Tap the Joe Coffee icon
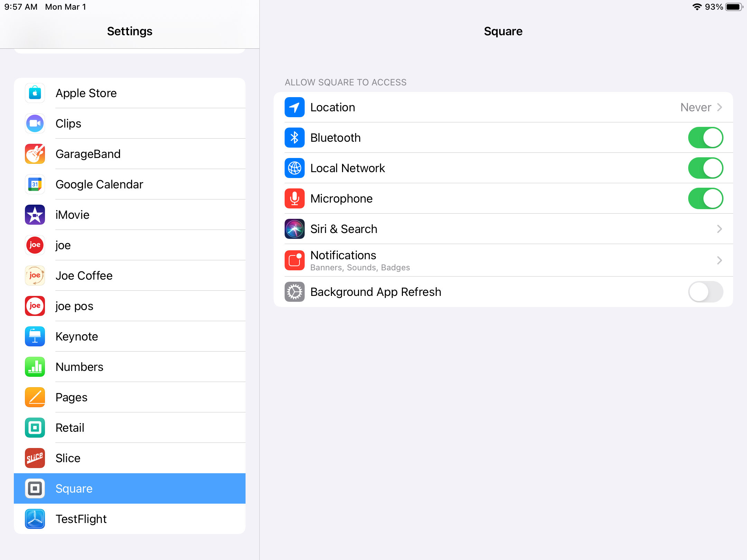 coord(35,276)
